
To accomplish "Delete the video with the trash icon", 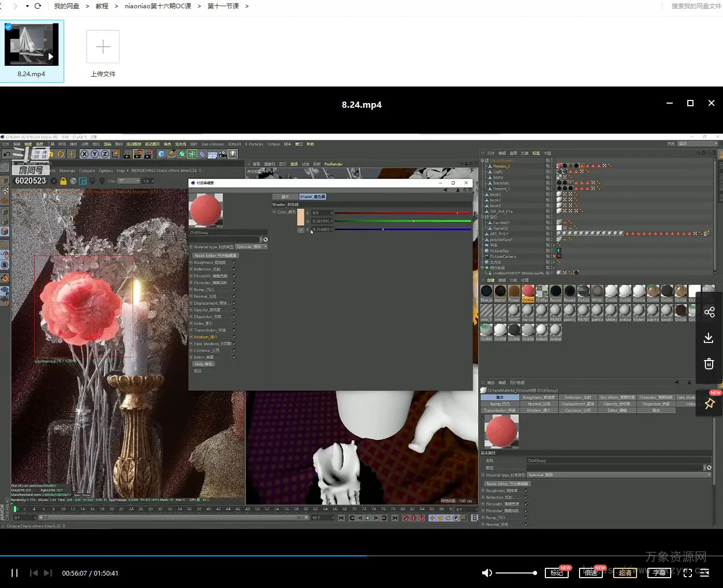I will click(x=709, y=364).
